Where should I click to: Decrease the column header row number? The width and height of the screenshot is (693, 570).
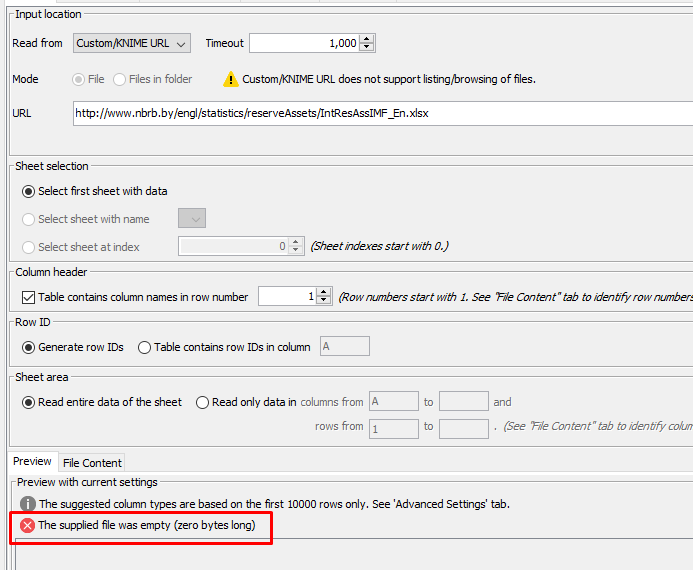coord(324,301)
